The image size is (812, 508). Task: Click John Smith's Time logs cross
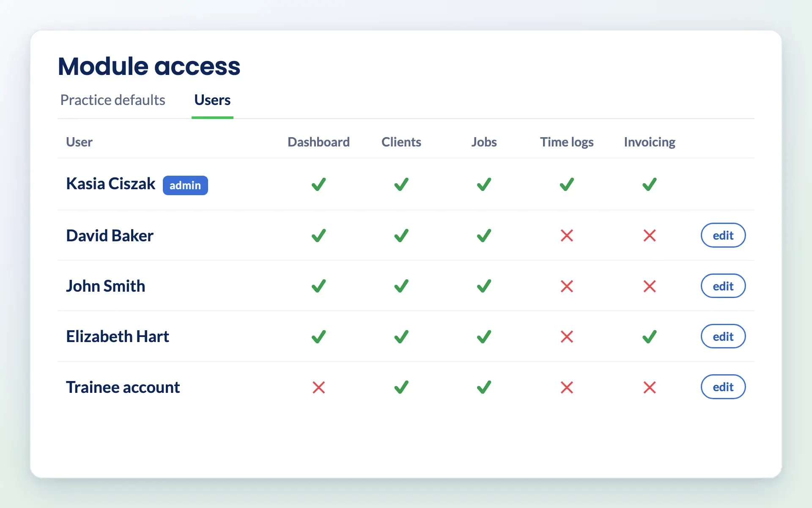click(567, 286)
